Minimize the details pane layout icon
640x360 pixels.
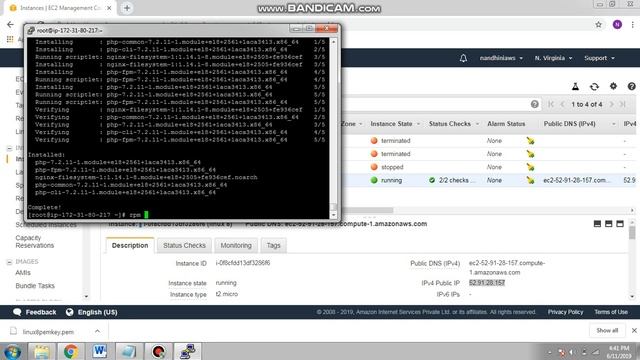point(597,224)
